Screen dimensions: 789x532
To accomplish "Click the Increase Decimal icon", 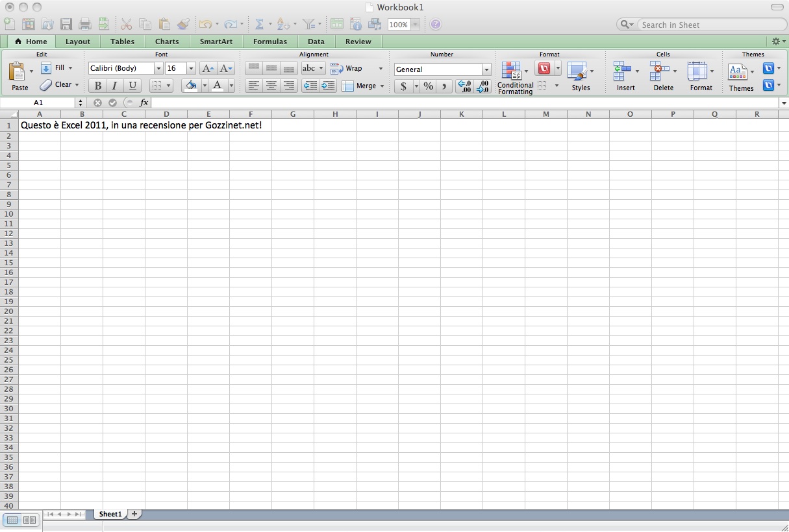I will click(x=464, y=86).
